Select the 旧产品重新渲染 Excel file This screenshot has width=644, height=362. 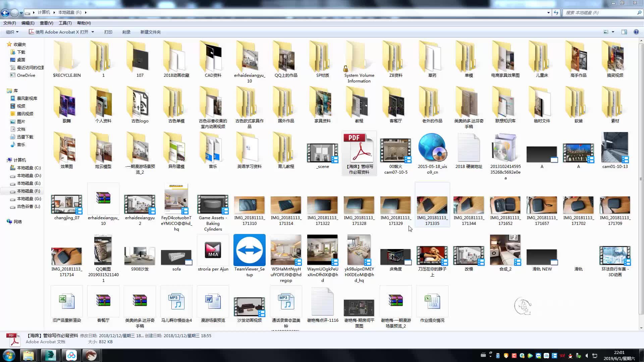(x=66, y=301)
